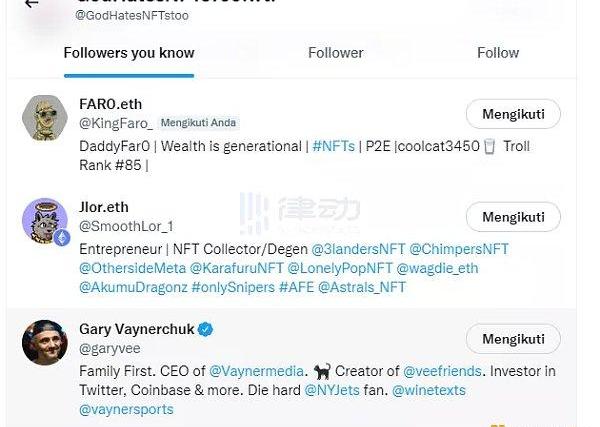Click the cat emoji in Gary's bio
The height and width of the screenshot is (427, 600).
point(322,371)
